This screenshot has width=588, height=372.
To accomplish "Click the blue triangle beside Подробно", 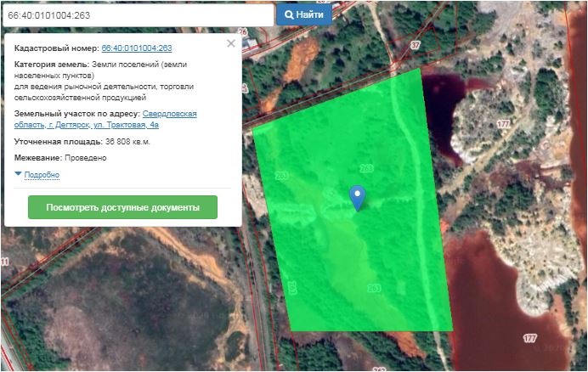I will [x=18, y=174].
